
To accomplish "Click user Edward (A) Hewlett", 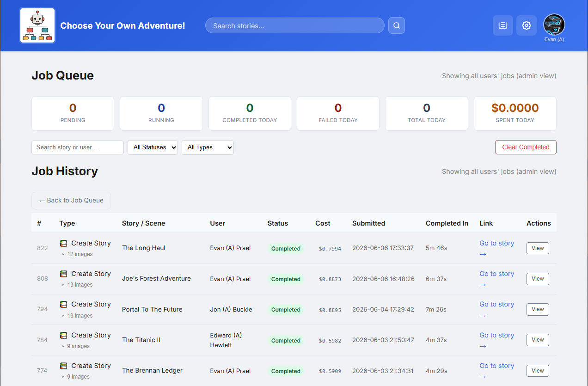I will 226,340.
